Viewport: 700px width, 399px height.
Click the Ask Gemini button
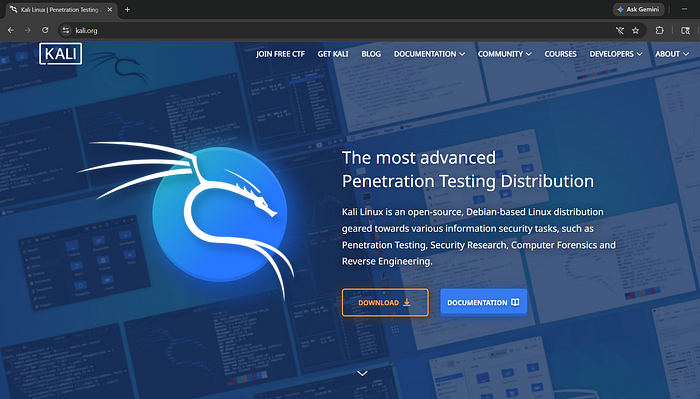coord(638,9)
